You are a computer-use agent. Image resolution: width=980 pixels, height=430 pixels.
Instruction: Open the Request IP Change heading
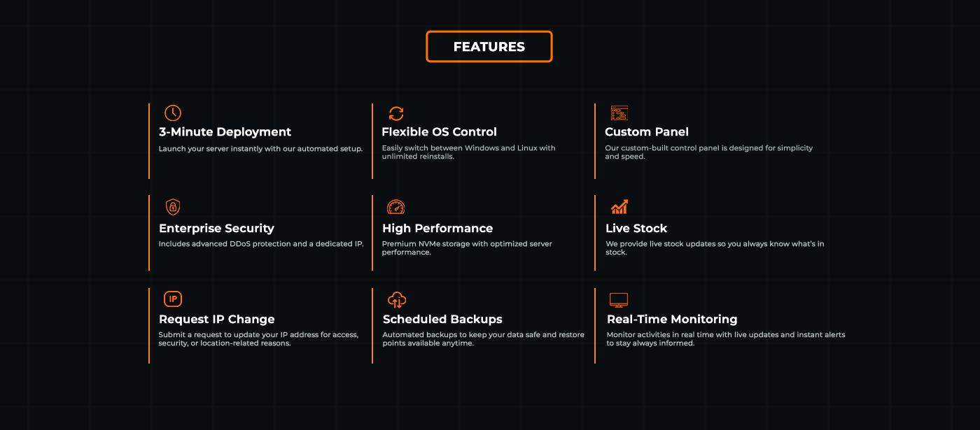[x=216, y=320]
